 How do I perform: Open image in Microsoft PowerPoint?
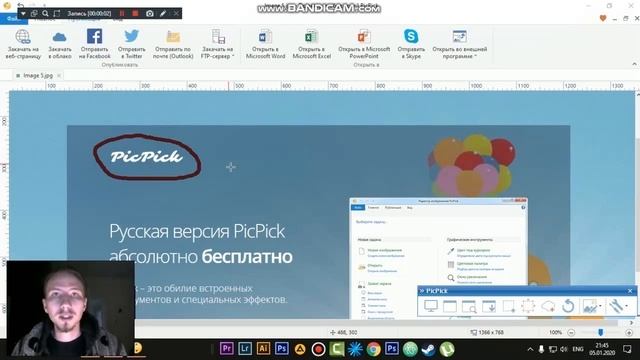[x=364, y=44]
